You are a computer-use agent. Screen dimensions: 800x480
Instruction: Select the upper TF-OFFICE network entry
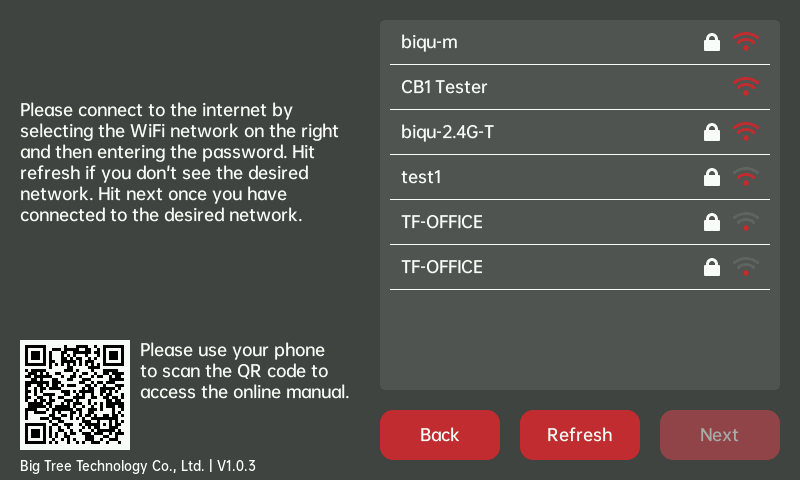[x=442, y=222]
